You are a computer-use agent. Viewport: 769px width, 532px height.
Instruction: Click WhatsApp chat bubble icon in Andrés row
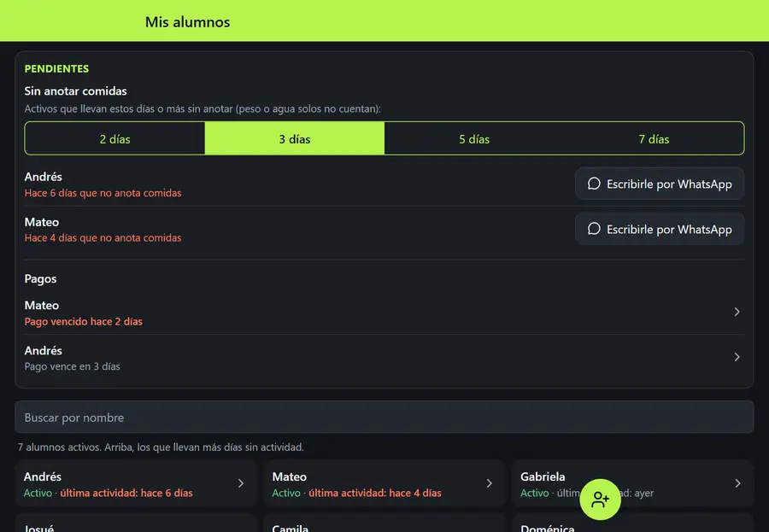594,184
